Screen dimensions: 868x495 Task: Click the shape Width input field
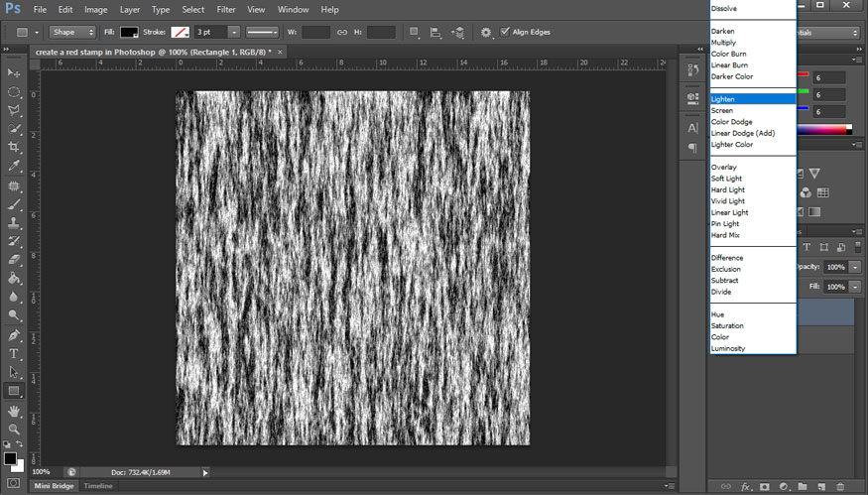[315, 33]
